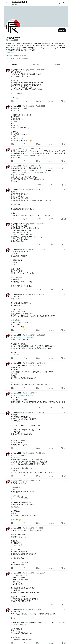Click the Grok icon next to search
The width and height of the screenshot is (72, 644).
click(60, 3)
